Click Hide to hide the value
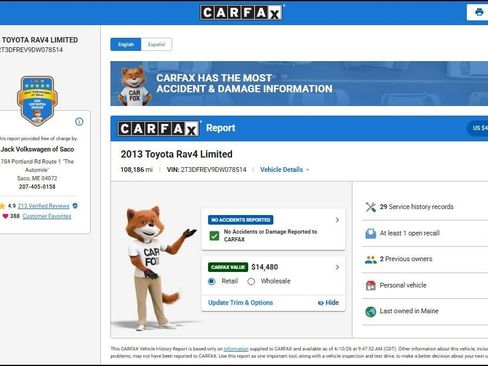 328,303
